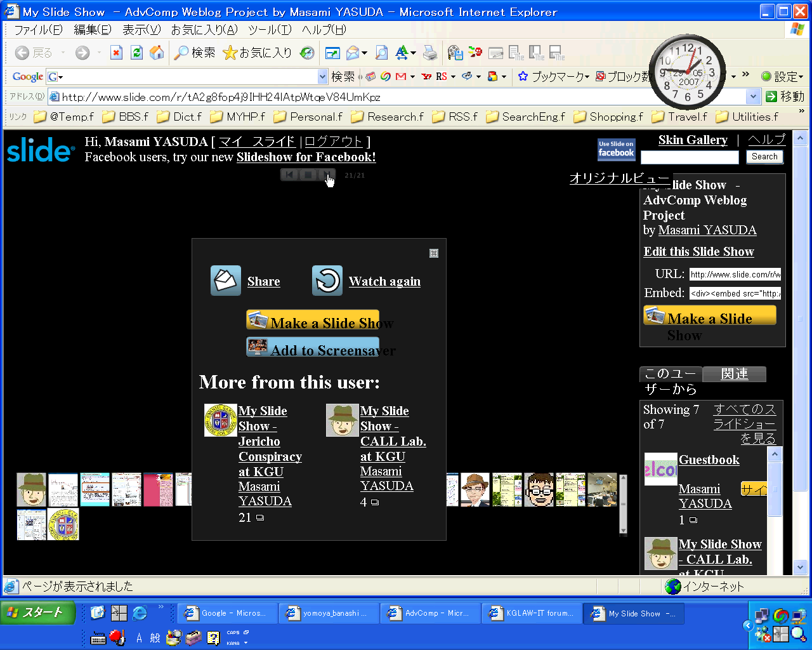Click the Stop loading icon

tap(116, 53)
